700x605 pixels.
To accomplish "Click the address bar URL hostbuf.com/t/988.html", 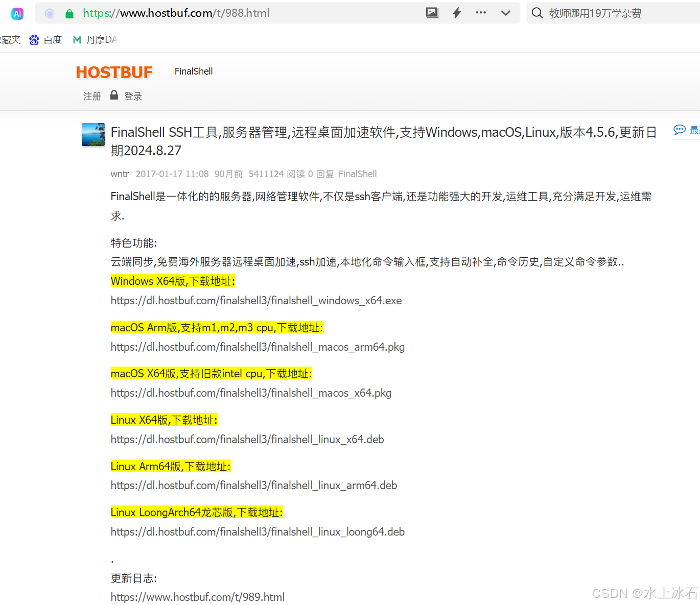I will [176, 13].
